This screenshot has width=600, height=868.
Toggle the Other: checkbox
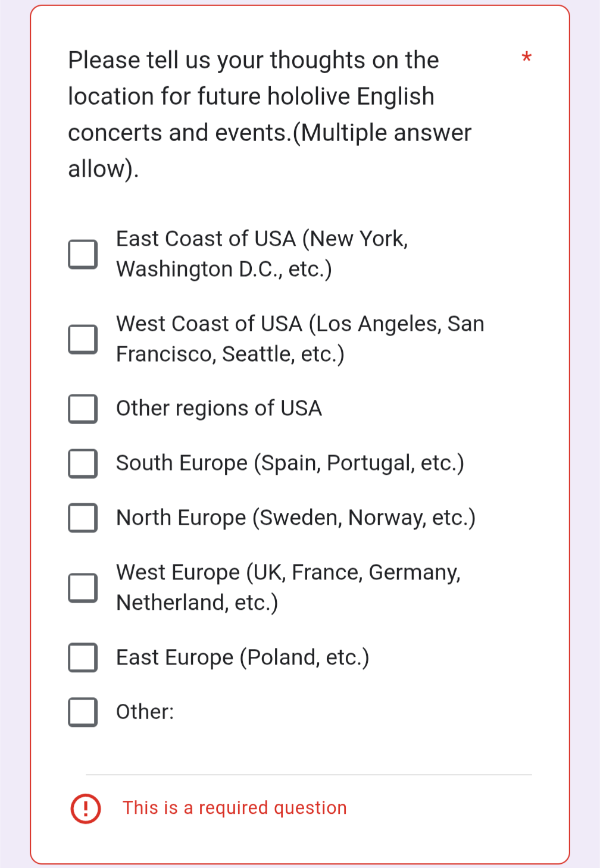[83, 712]
